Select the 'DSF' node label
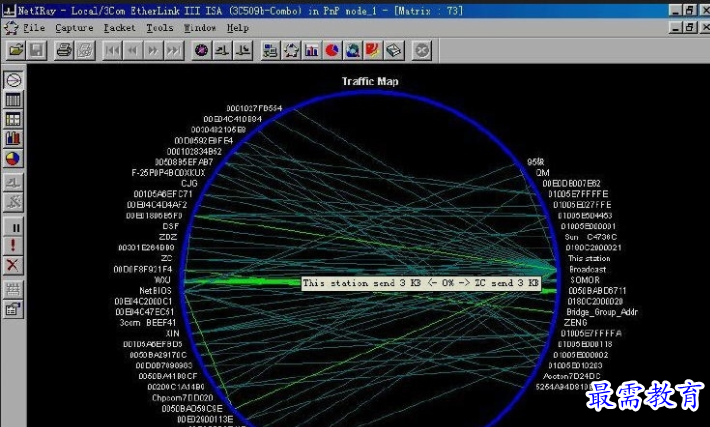The height and width of the screenshot is (427, 710). coord(171,226)
